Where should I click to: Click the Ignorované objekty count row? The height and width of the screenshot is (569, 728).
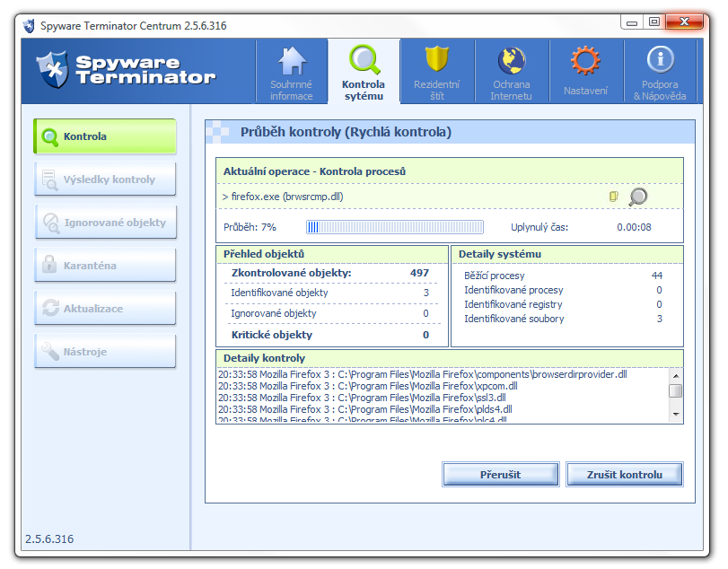[x=330, y=313]
